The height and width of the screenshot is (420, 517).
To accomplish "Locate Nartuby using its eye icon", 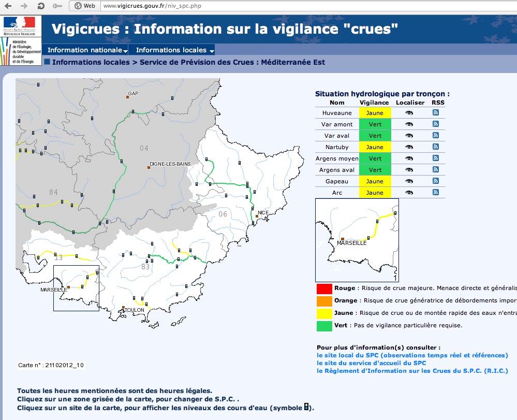I will pos(409,147).
